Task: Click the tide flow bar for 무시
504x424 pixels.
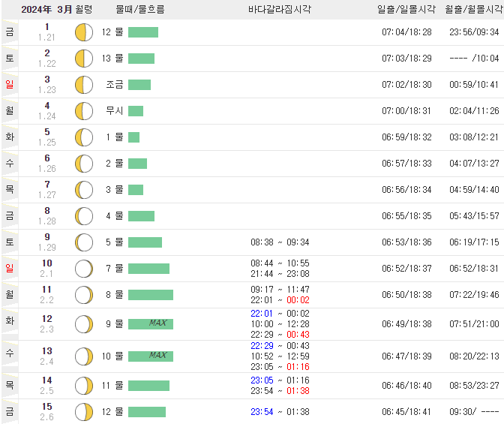Action: click(x=136, y=111)
